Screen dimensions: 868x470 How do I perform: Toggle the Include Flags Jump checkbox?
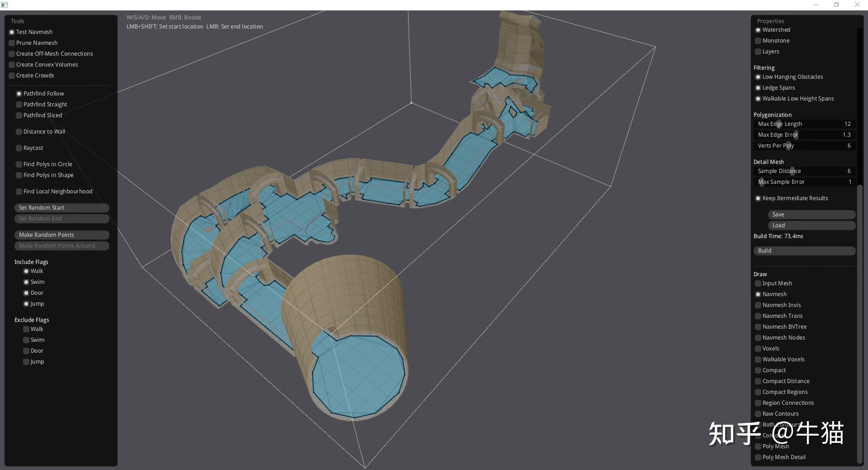click(27, 304)
